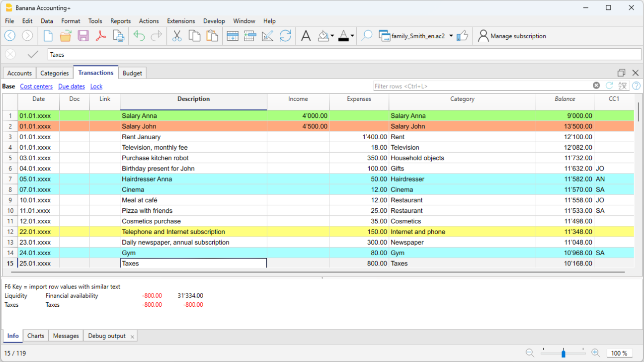This screenshot has width=644, height=362.
Task: Expand the fill color dropdown arrow
Action: click(x=332, y=36)
